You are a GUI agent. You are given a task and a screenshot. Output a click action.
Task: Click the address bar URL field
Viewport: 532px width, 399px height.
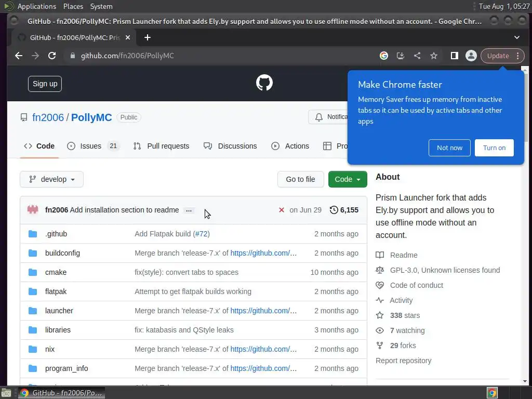point(217,56)
